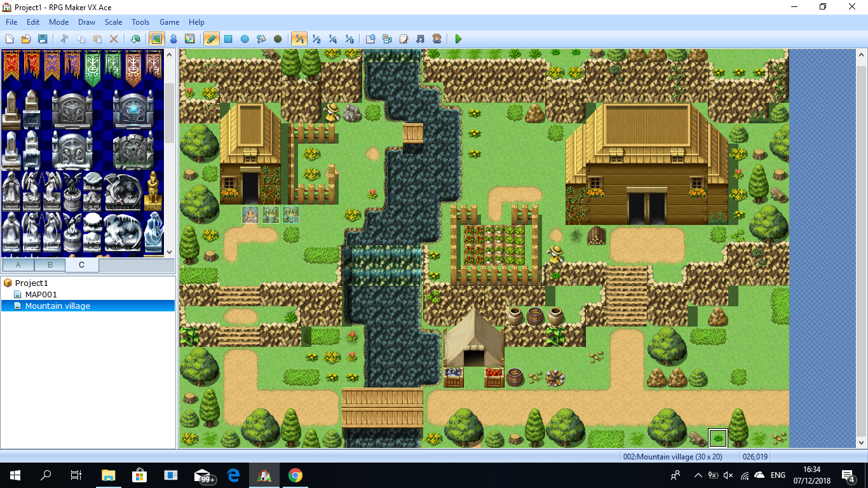Select the Pencil drawing tool
Screen dimensions: 868x488
[212, 39]
